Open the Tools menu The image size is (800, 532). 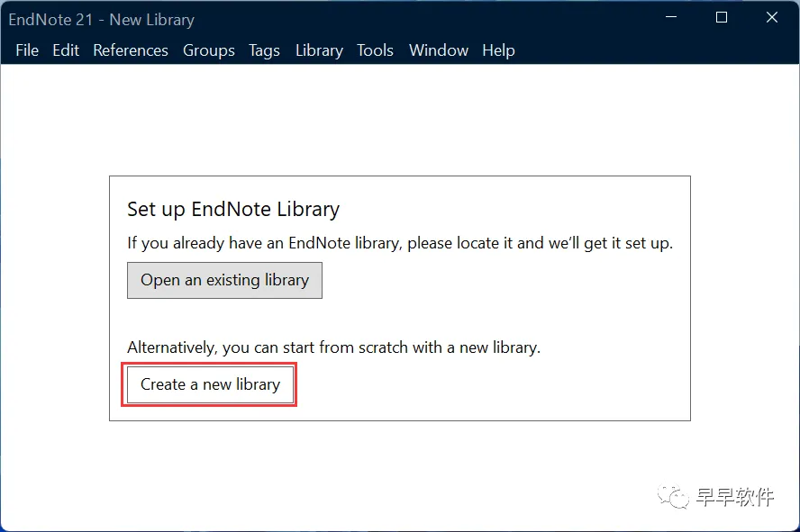(375, 50)
